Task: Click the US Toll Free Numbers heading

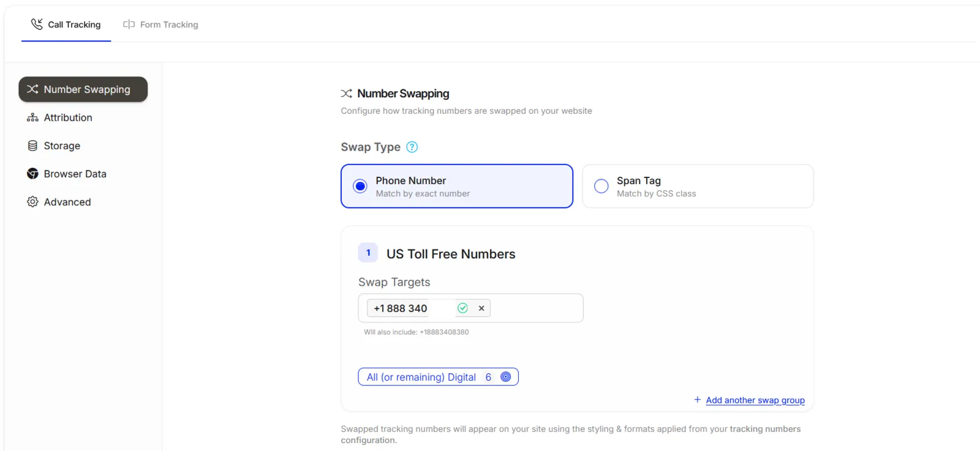Action: point(451,254)
